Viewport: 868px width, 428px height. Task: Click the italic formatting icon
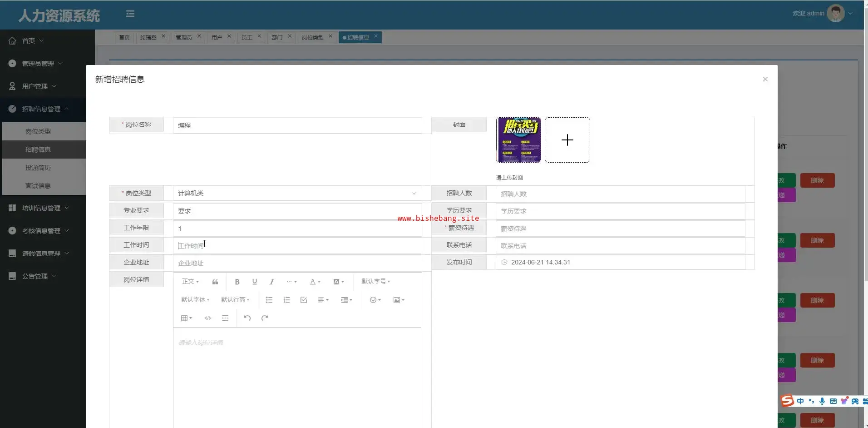[271, 282]
